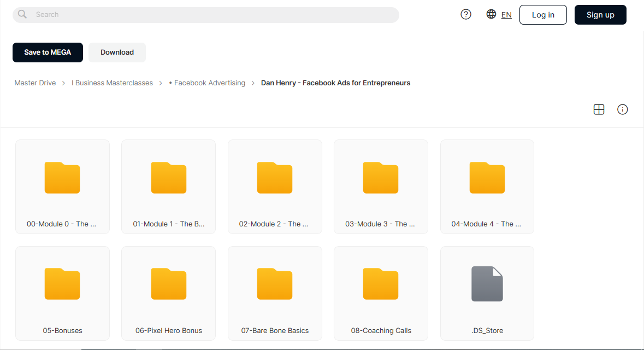Go to Facebook Advertising breadcrumb

(x=208, y=83)
